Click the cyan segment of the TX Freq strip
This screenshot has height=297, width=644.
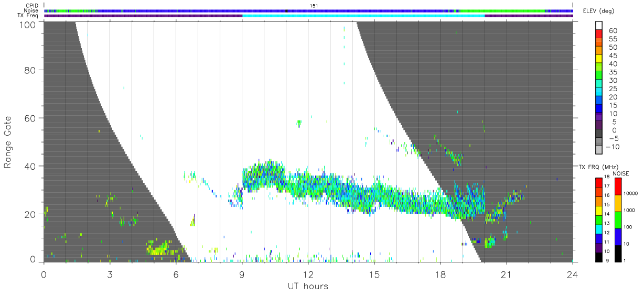coord(363,16)
